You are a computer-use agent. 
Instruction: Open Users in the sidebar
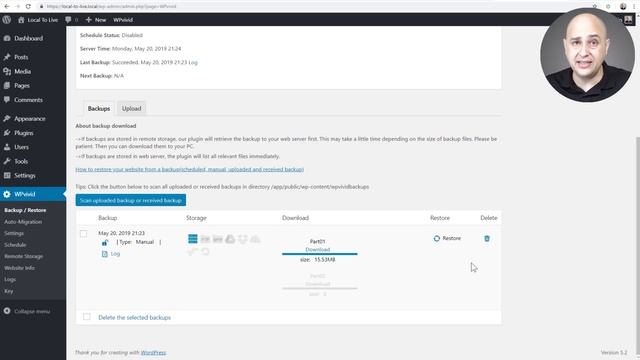point(21,147)
